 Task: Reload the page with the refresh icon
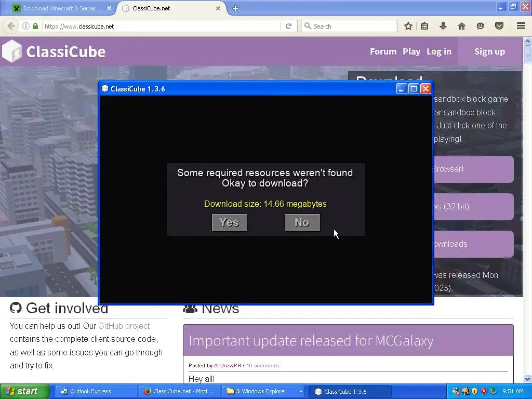tap(289, 26)
